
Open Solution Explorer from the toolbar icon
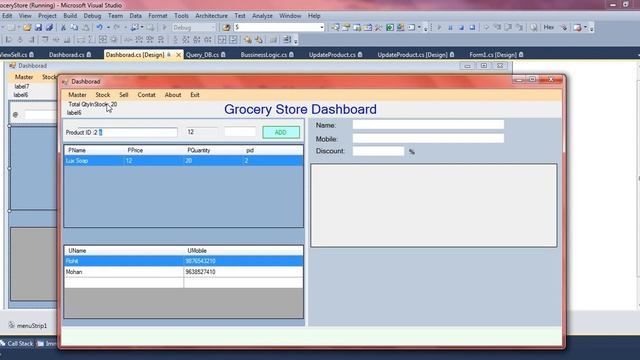(335, 27)
